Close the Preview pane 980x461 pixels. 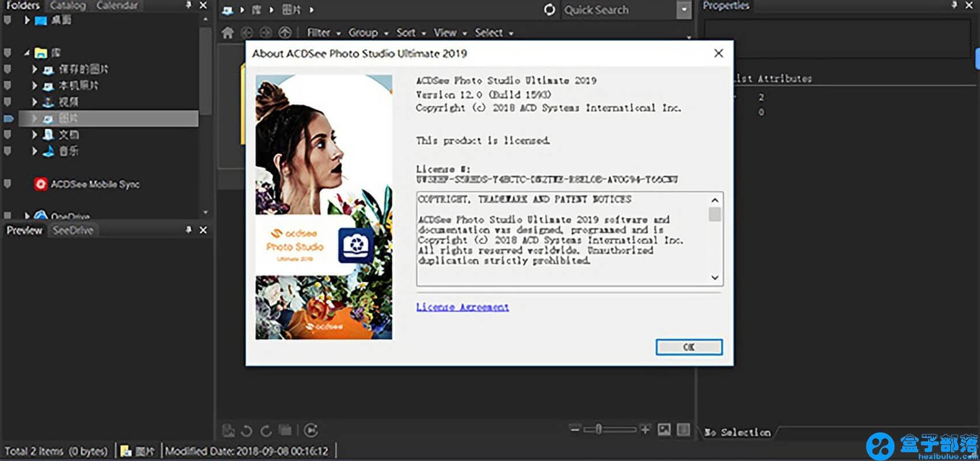click(203, 230)
